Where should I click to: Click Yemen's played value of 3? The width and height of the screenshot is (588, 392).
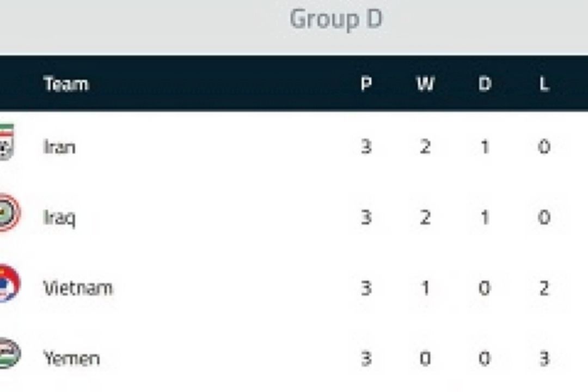pos(366,358)
